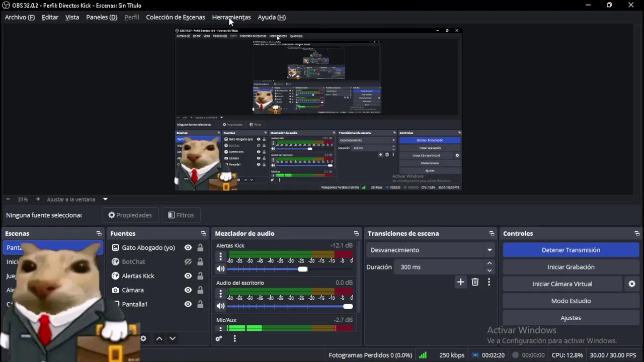Open the Archivo menu
This screenshot has width=644, height=362.
point(20,17)
